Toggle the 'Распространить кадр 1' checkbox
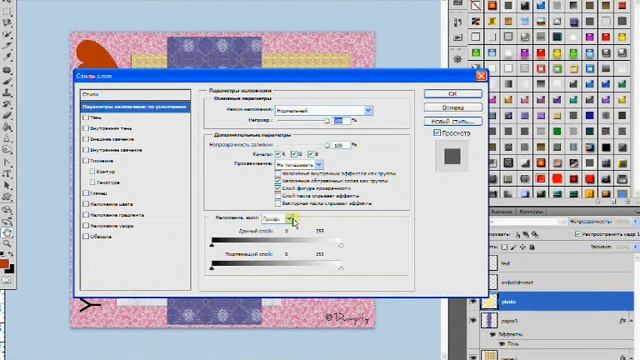The image size is (640, 360). (578, 234)
